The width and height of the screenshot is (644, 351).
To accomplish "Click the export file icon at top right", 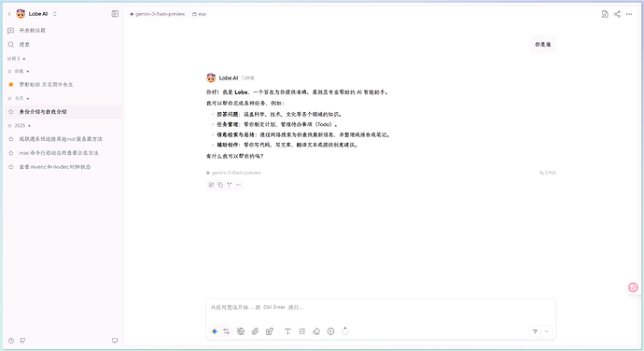I will (x=605, y=14).
